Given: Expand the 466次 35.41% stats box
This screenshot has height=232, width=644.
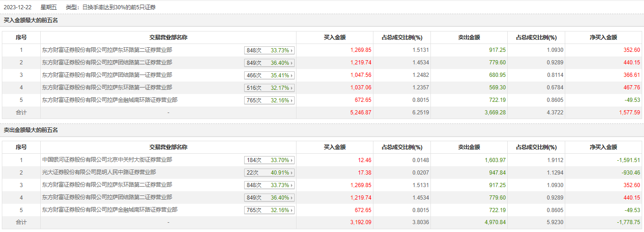Looking at the screenshot, I should pyautogui.click(x=269, y=75).
